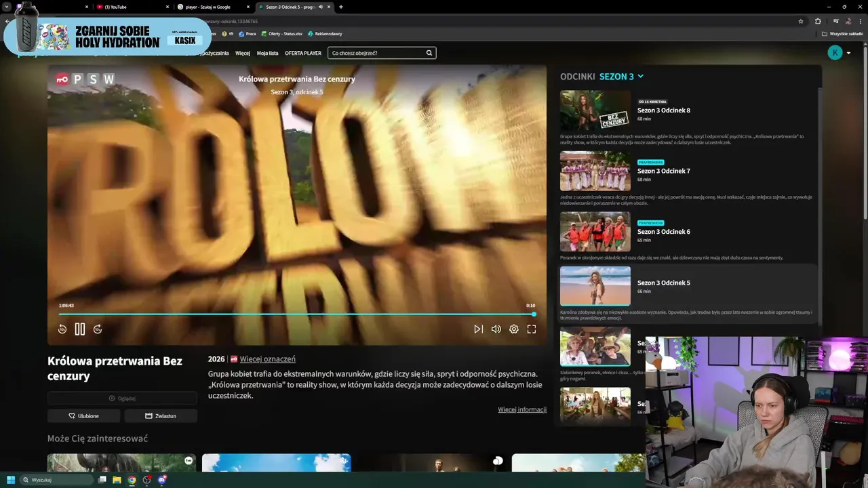The image size is (868, 488).
Task: Open the Więcej informacji link
Action: click(522, 409)
